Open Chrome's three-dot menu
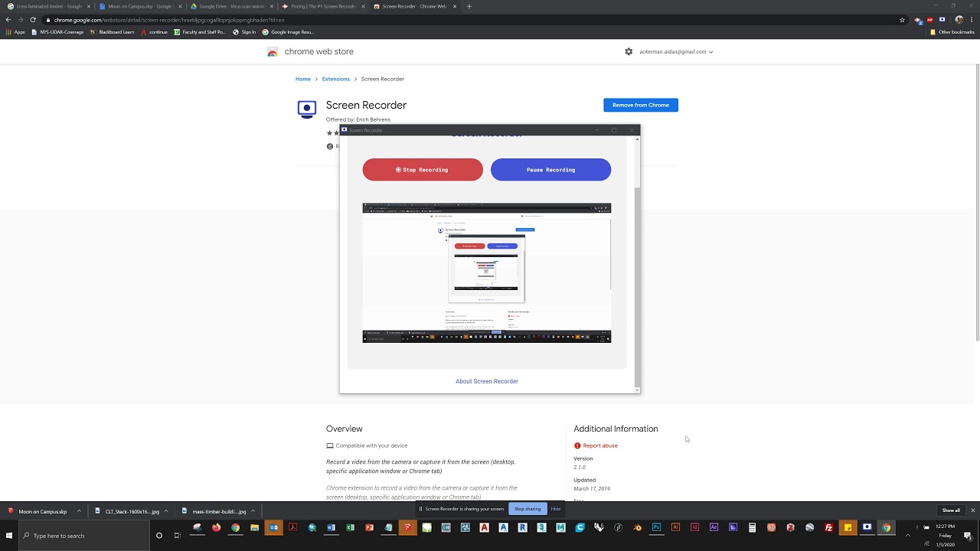Image resolution: width=980 pixels, height=551 pixels. (971, 20)
